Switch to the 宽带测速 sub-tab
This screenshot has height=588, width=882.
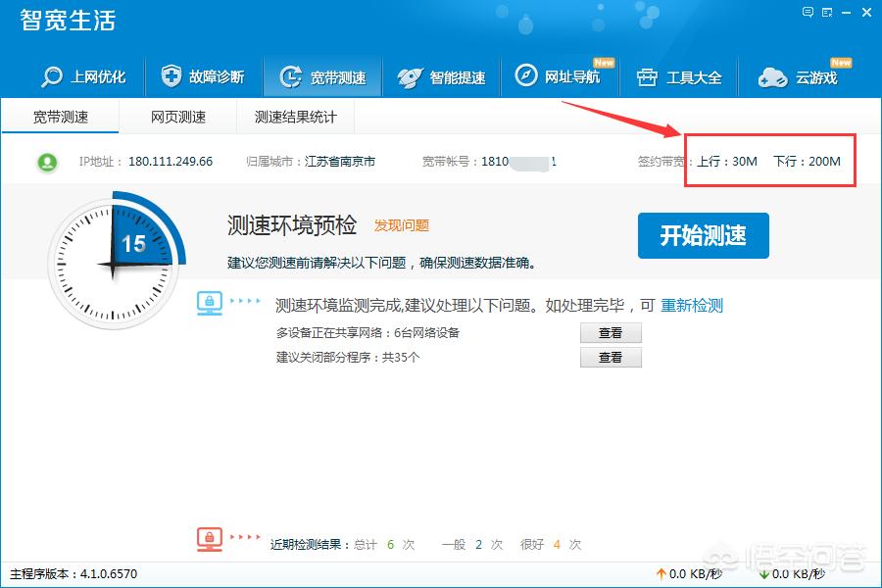(x=60, y=117)
